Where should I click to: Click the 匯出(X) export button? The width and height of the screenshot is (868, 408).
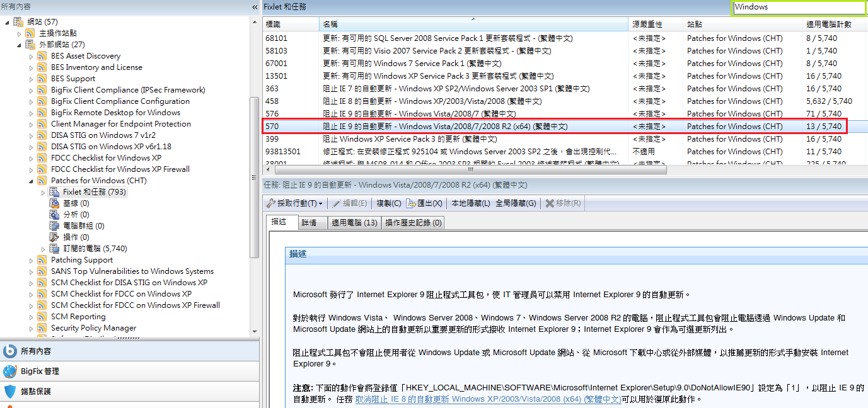[424, 203]
